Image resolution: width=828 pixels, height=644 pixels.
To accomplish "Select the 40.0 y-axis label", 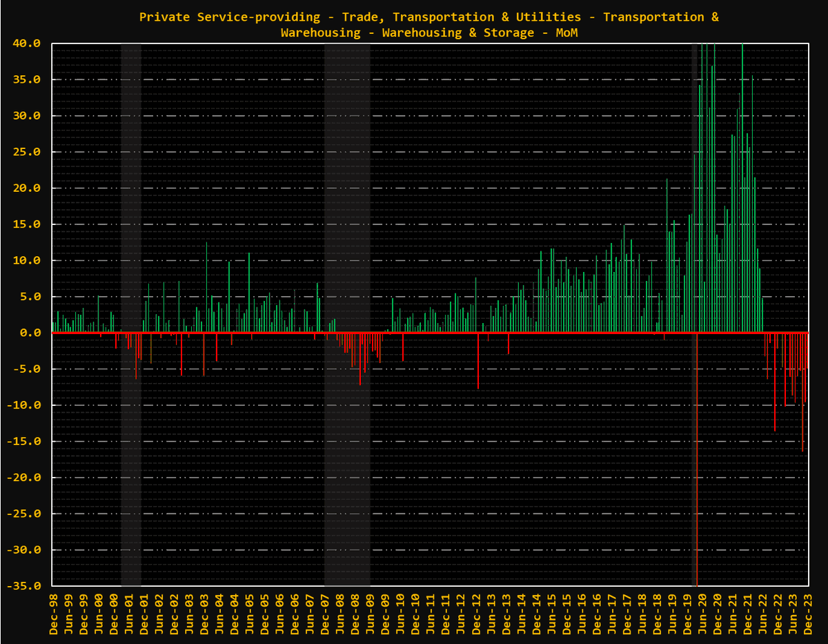I will (27, 43).
